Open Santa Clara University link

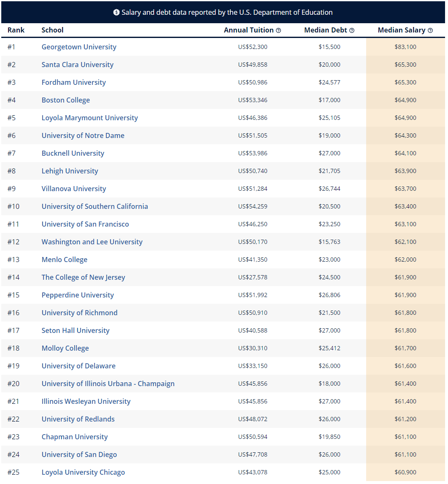click(78, 65)
